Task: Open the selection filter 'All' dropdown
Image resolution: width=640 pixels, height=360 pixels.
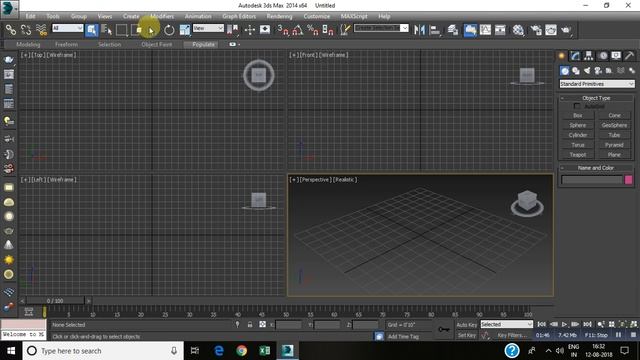Action: point(67,28)
